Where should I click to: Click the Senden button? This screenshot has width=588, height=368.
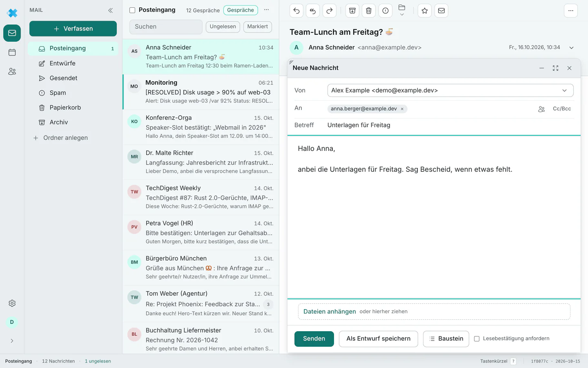point(314,339)
